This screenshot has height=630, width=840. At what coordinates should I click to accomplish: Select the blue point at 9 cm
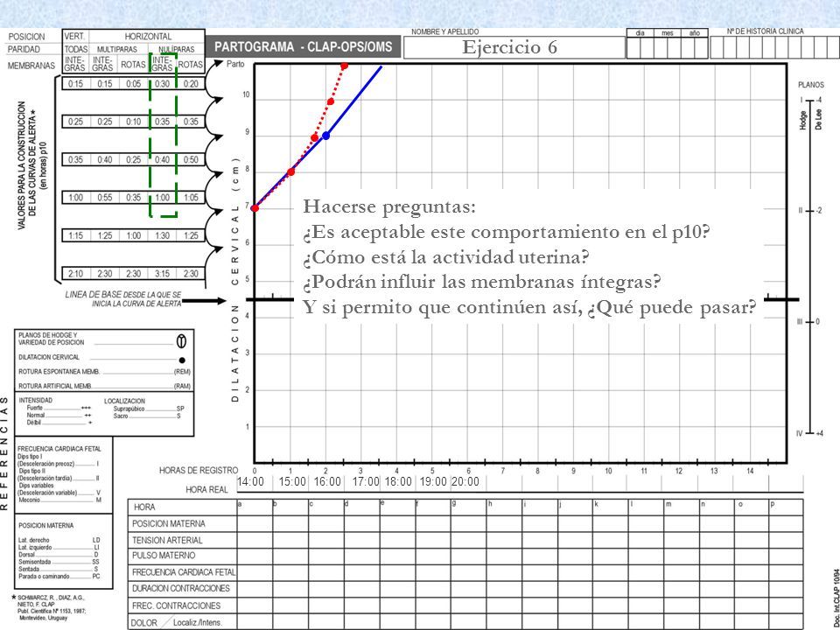point(325,136)
